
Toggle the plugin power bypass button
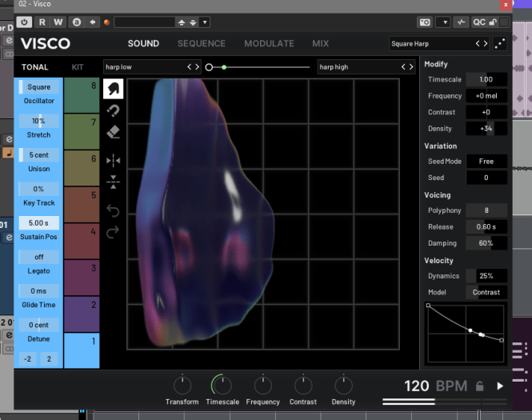pyautogui.click(x=25, y=22)
